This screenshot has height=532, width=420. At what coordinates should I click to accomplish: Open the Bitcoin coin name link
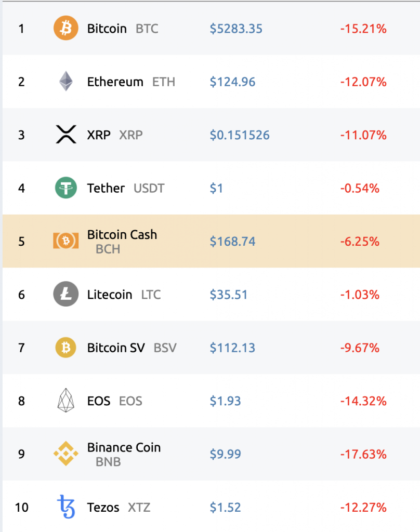pyautogui.click(x=107, y=29)
